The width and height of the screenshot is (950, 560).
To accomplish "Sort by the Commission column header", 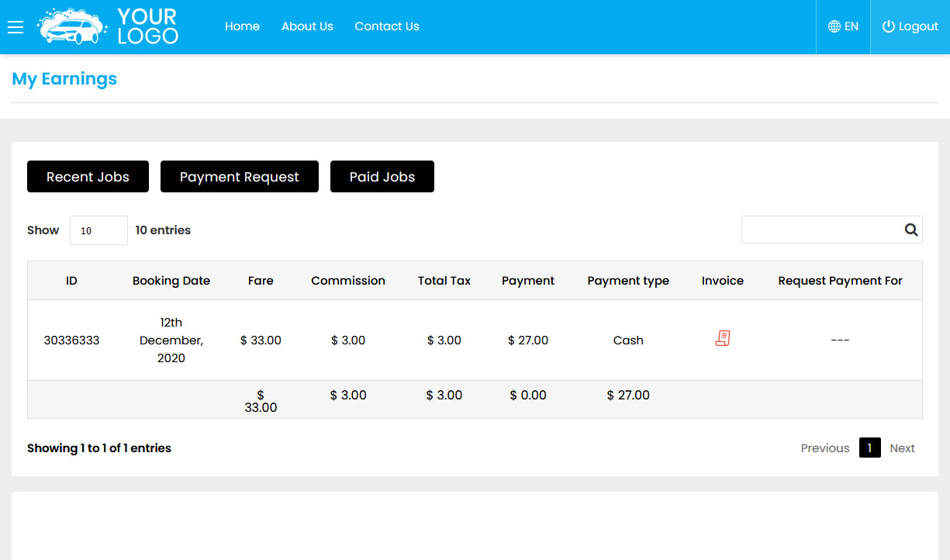I will pyautogui.click(x=348, y=281).
